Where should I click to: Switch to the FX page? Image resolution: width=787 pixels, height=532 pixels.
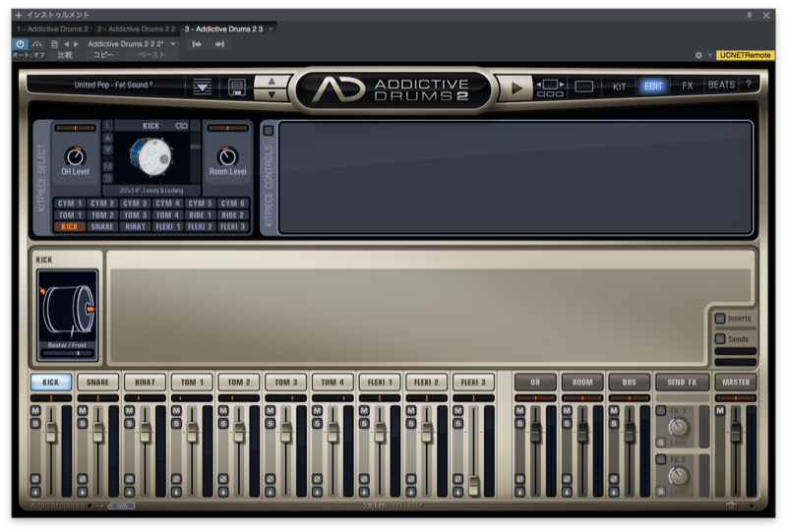point(688,86)
